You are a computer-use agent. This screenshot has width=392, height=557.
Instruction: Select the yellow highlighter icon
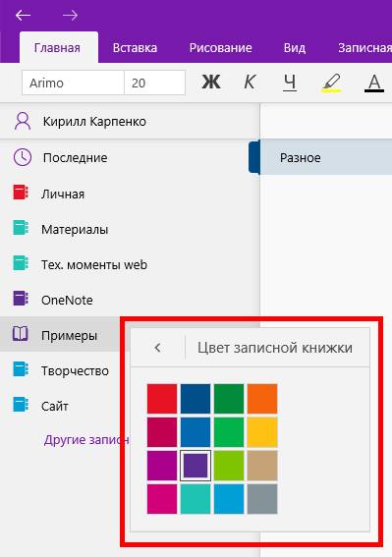pos(332,83)
